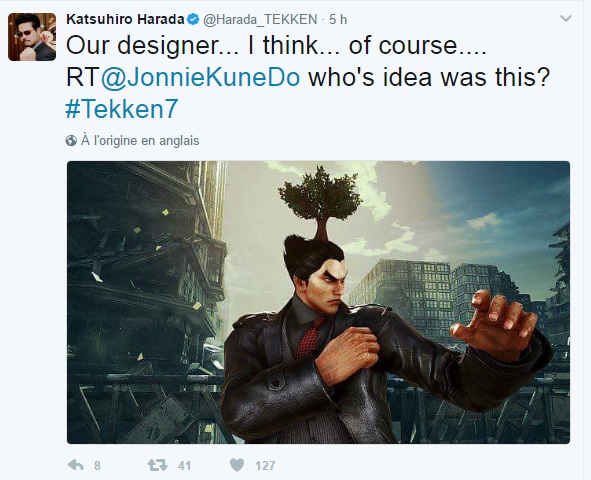
Task: View the 41 retweets count
Action: [x=184, y=466]
